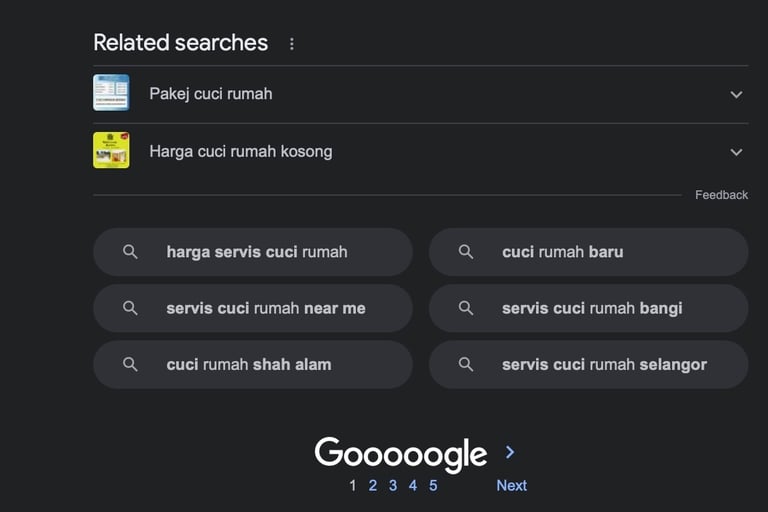Click the Next page link
The height and width of the screenshot is (512, 768).
click(511, 485)
